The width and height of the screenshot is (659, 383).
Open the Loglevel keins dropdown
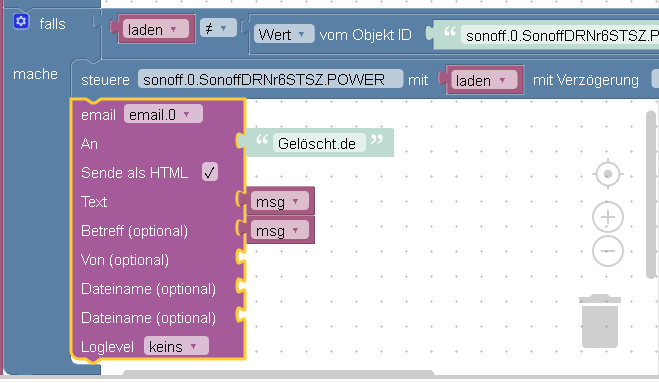tap(176, 346)
